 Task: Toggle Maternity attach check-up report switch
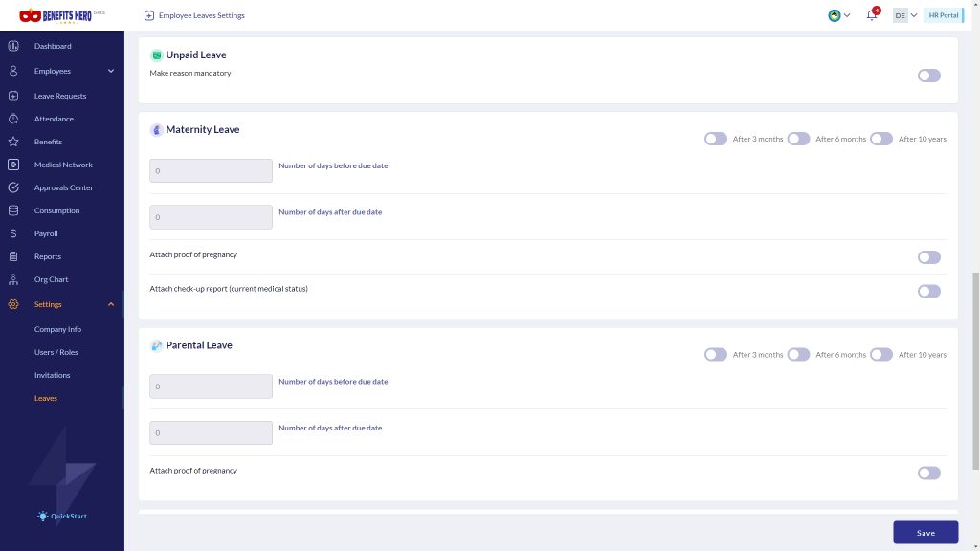[x=928, y=291]
